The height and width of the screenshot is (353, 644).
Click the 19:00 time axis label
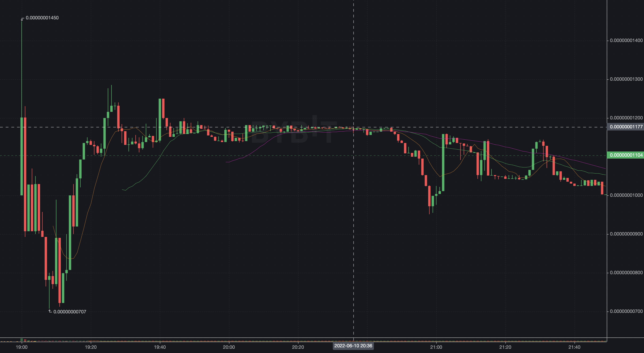[x=22, y=347]
